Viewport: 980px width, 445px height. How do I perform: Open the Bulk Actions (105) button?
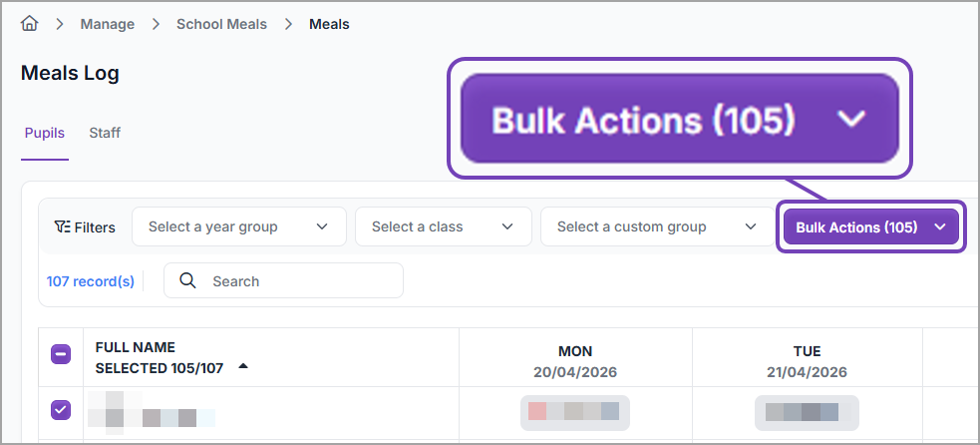click(856, 227)
